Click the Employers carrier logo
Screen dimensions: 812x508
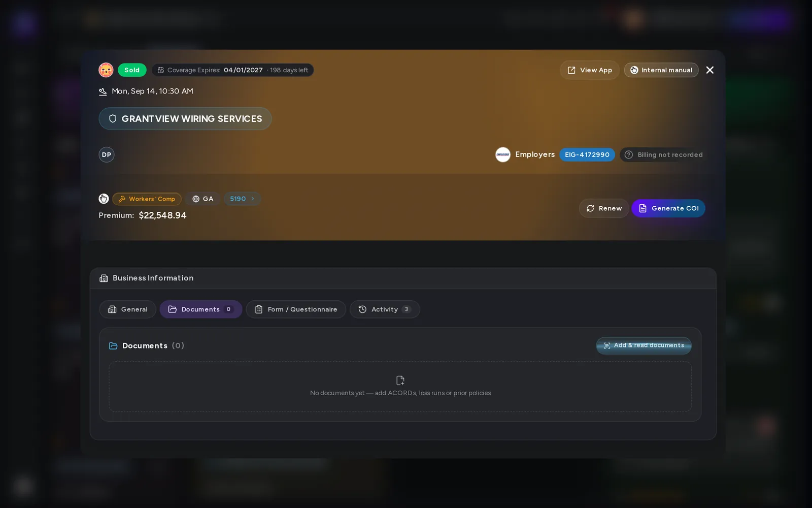coord(503,155)
